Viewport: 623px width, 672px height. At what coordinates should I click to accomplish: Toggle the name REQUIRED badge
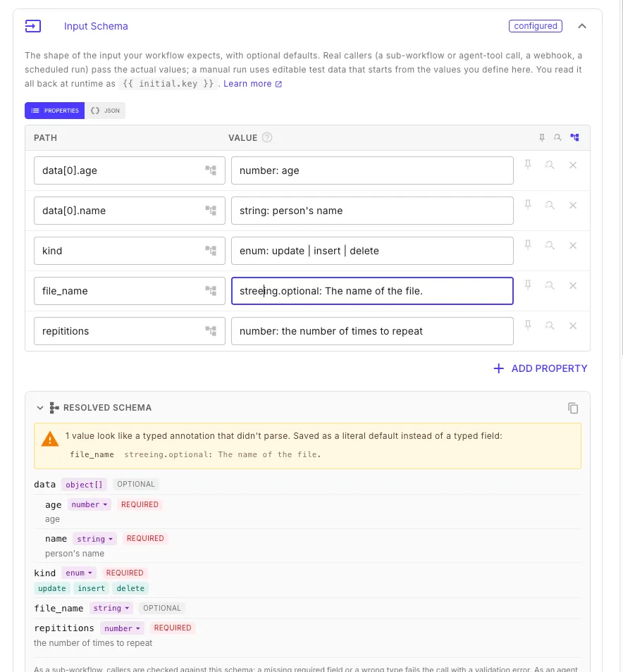pyautogui.click(x=145, y=539)
